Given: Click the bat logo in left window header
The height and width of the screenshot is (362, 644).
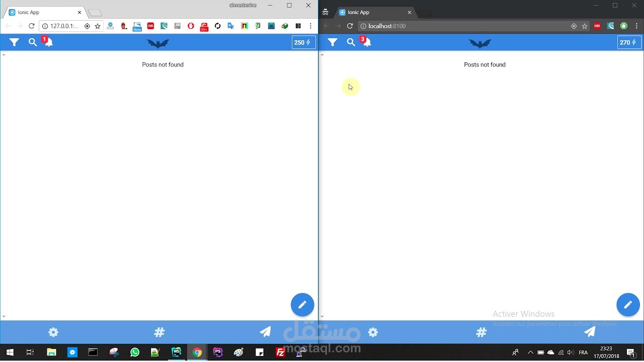Looking at the screenshot, I should click(158, 44).
